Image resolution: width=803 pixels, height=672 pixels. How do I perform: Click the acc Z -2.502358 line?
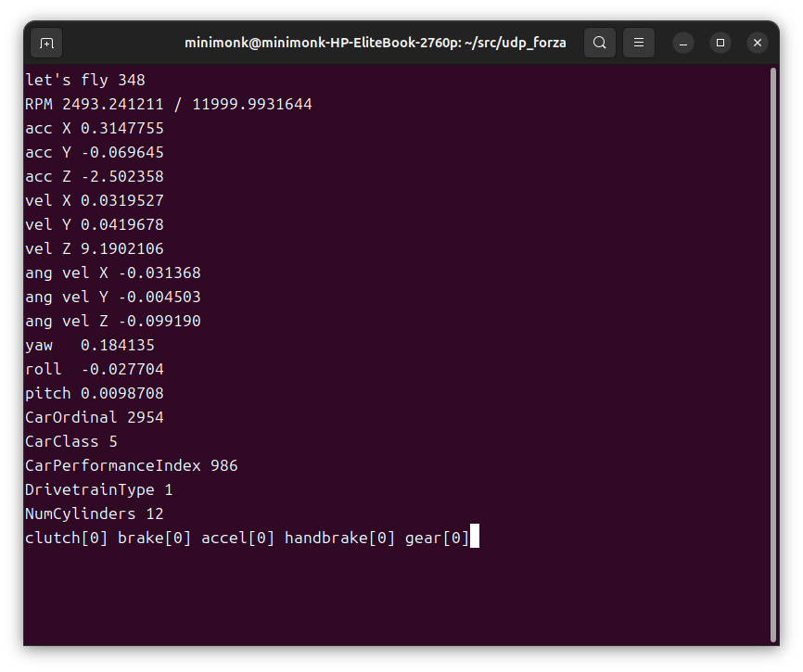click(95, 176)
